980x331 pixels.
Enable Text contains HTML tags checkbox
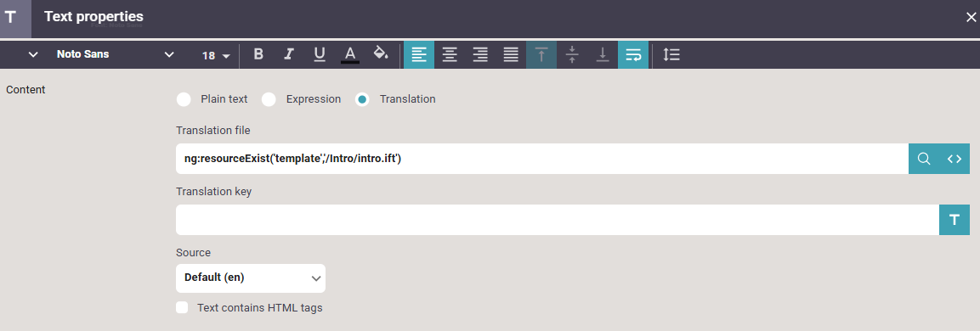182,308
